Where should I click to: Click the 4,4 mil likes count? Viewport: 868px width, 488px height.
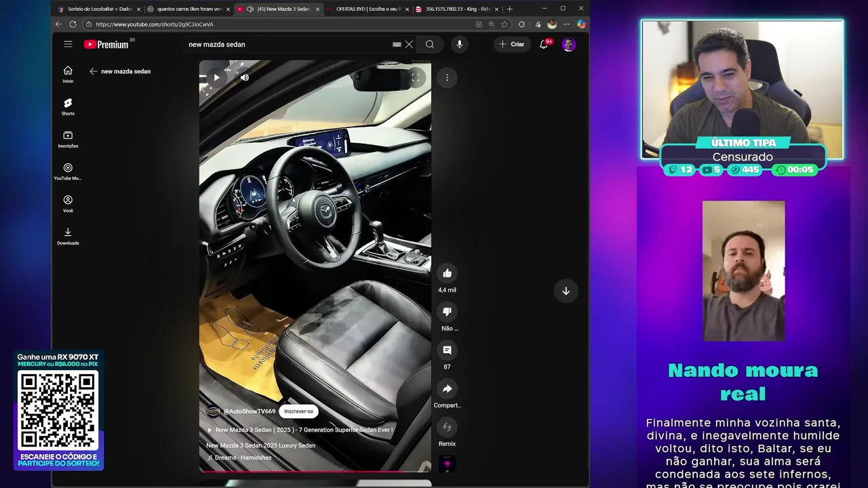[x=447, y=290]
